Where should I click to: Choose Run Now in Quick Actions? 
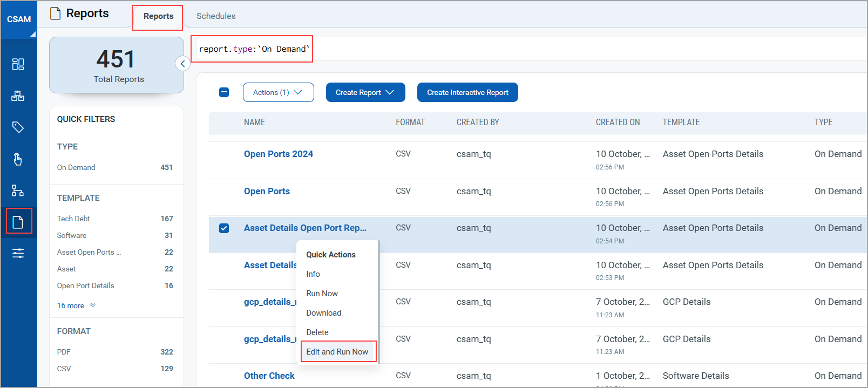(x=322, y=294)
